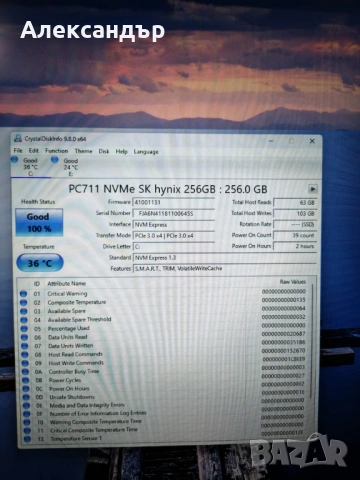This screenshot has height=480, width=360.
Task: Click the status icon for Warning Composite Temperature Time
Action: point(27,422)
